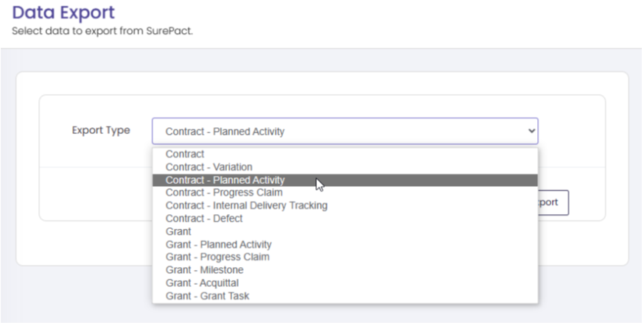Click the Export Type field label

tap(101, 130)
